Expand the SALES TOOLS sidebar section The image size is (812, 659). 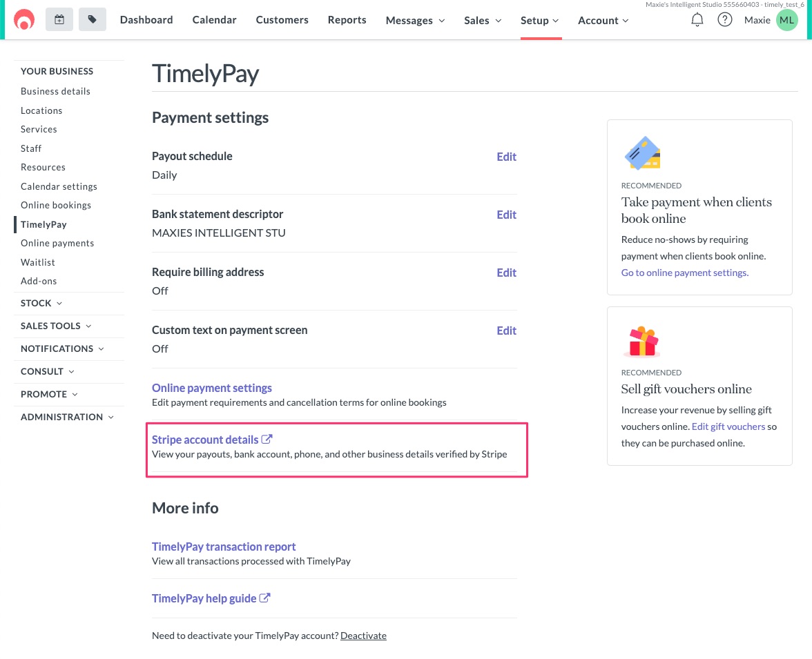56,326
